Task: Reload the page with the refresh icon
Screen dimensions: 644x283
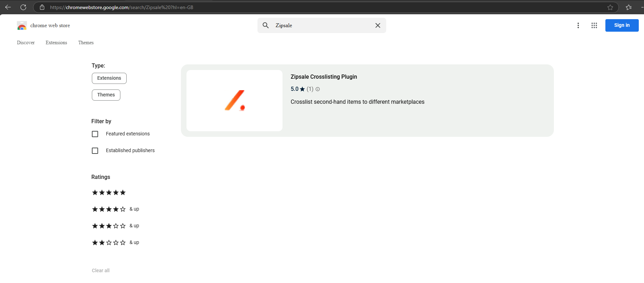Action: (x=23, y=7)
